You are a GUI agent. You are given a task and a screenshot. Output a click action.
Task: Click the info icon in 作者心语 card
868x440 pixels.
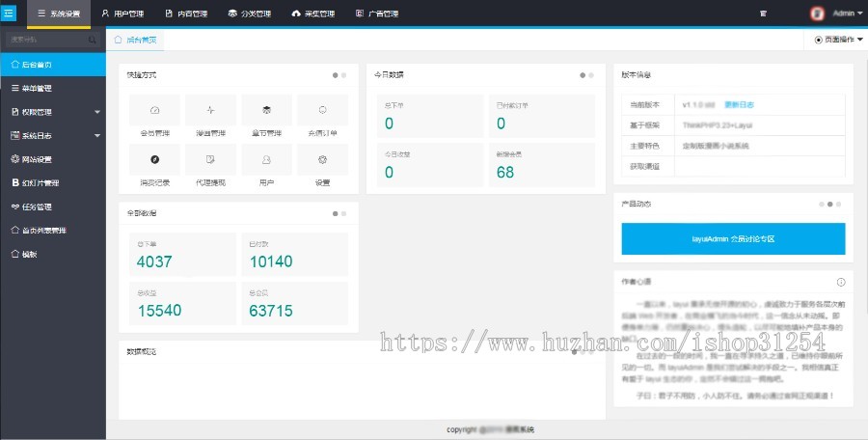pos(841,282)
